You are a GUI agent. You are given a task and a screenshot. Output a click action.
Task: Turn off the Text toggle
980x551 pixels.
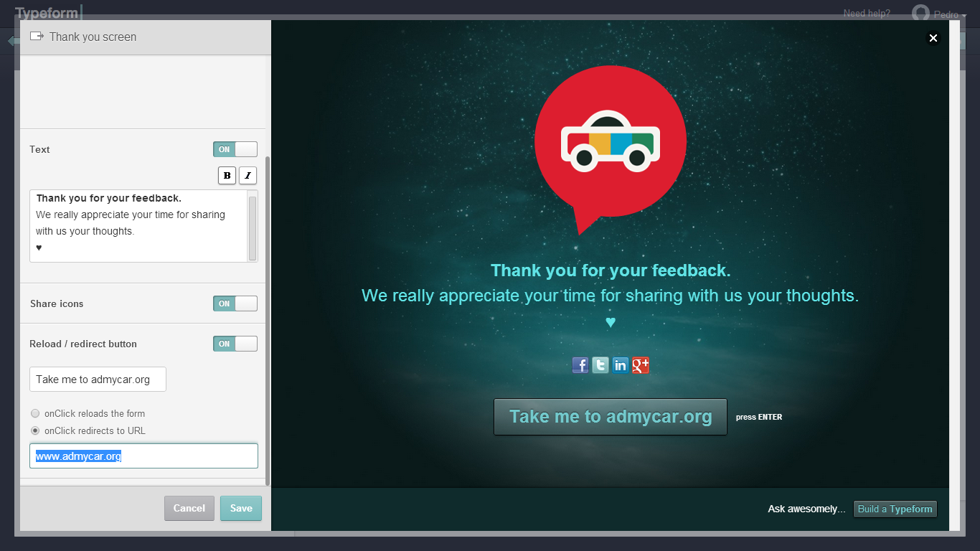[x=235, y=149]
